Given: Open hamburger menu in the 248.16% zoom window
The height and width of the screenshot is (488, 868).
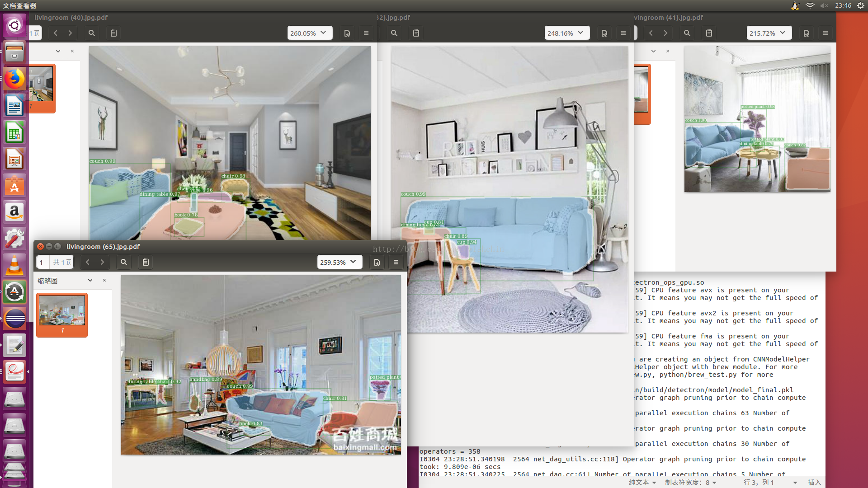Looking at the screenshot, I should tap(623, 33).
